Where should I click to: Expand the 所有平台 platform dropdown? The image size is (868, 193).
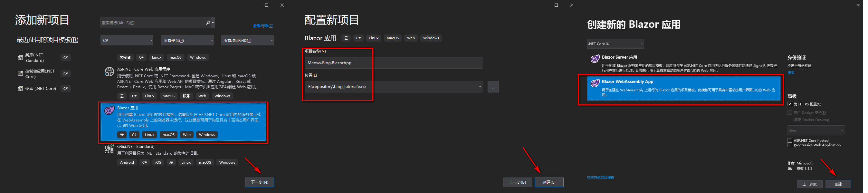(187, 40)
